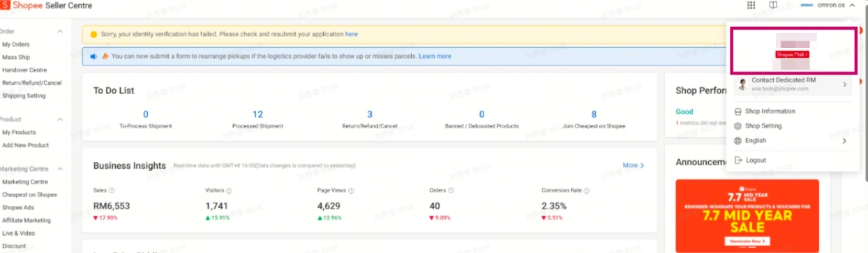Click Learn more in pickup notice
The height and width of the screenshot is (253, 868).
435,56
